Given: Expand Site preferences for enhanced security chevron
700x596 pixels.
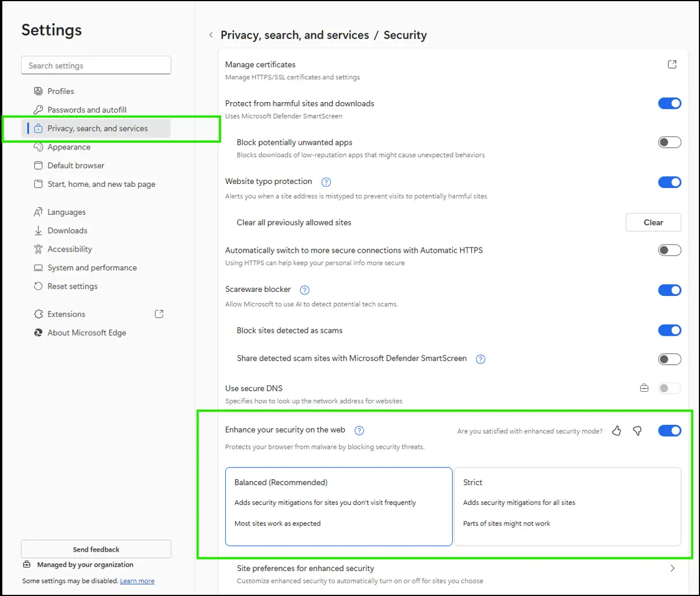Looking at the screenshot, I should [x=673, y=568].
